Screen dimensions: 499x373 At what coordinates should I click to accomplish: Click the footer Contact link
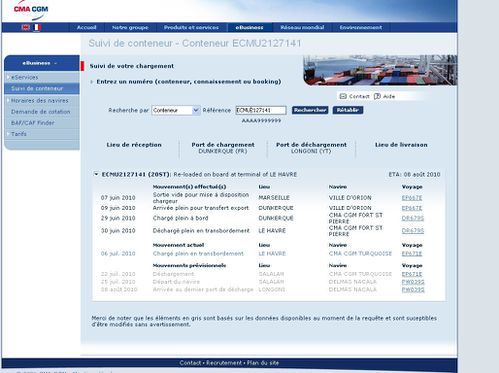190,363
